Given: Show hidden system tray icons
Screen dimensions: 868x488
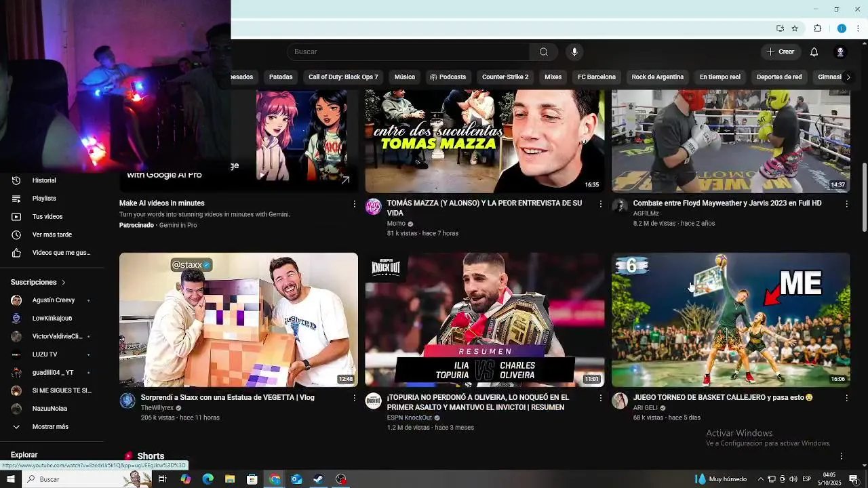Looking at the screenshot, I should (761, 479).
